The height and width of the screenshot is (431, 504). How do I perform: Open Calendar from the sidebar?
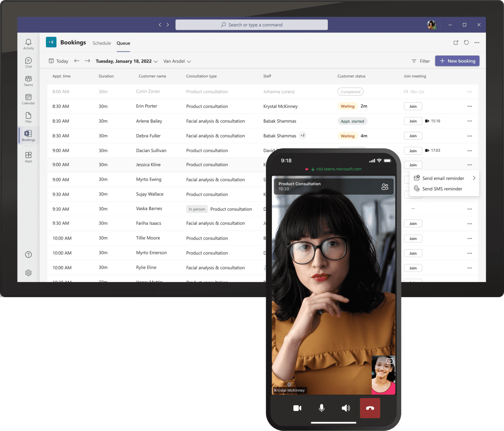click(x=29, y=99)
